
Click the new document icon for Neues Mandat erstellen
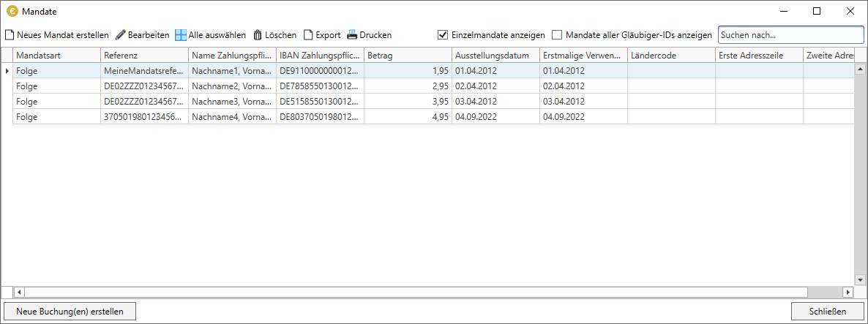(10, 35)
